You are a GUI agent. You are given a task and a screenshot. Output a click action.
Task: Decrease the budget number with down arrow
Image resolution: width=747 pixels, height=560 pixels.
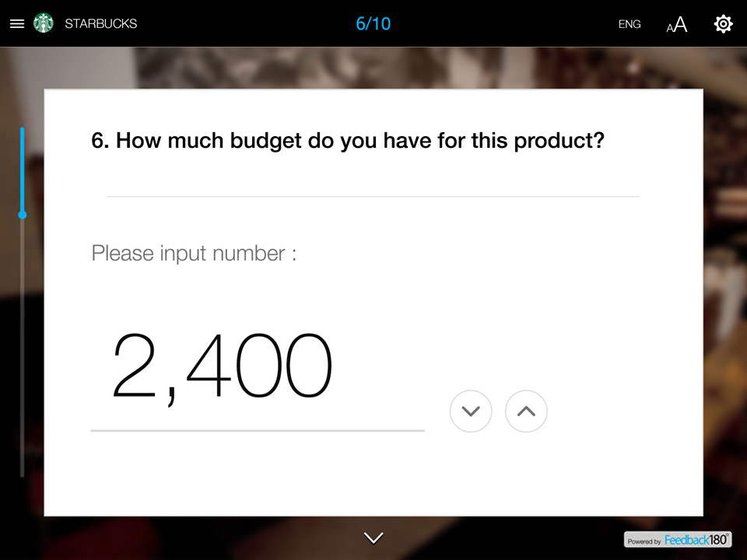pos(471,411)
